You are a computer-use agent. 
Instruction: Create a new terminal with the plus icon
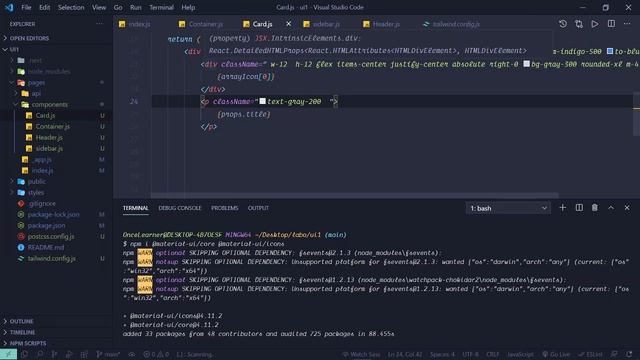point(562,208)
